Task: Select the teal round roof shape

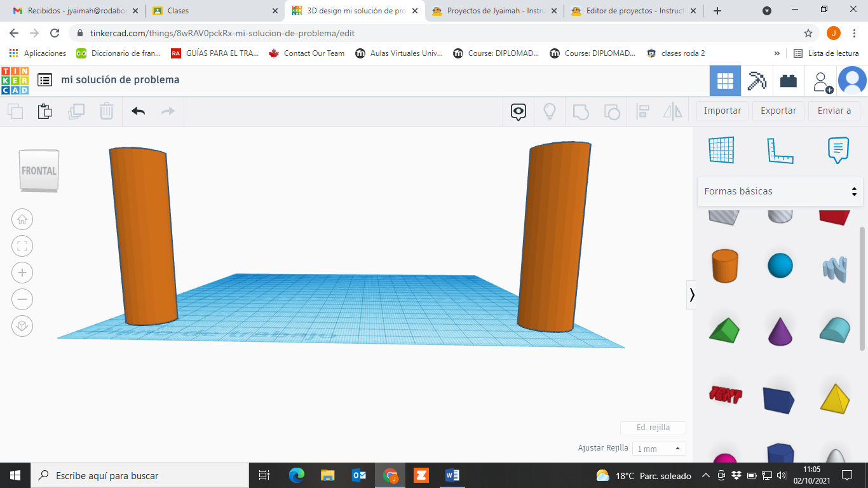Action: 835,330
